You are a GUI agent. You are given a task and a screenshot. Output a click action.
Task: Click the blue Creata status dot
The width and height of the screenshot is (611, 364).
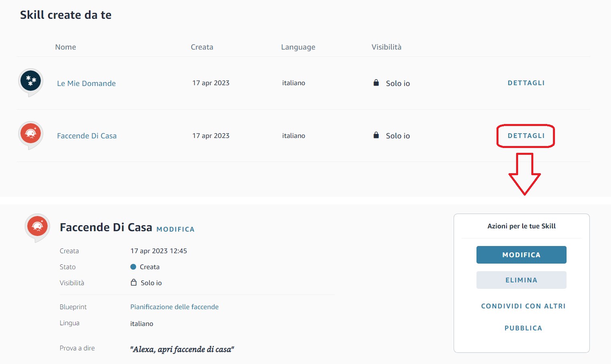tap(133, 267)
